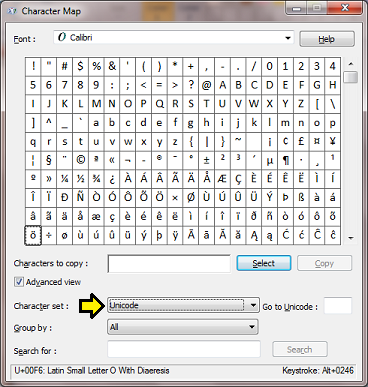Select the capital Ą ogonek character

click(x=254, y=235)
